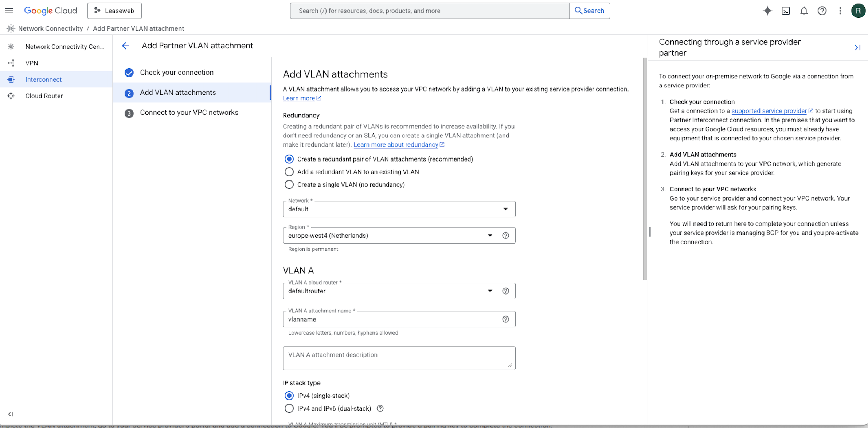
Task: Go back using the left arrow
Action: pos(125,46)
